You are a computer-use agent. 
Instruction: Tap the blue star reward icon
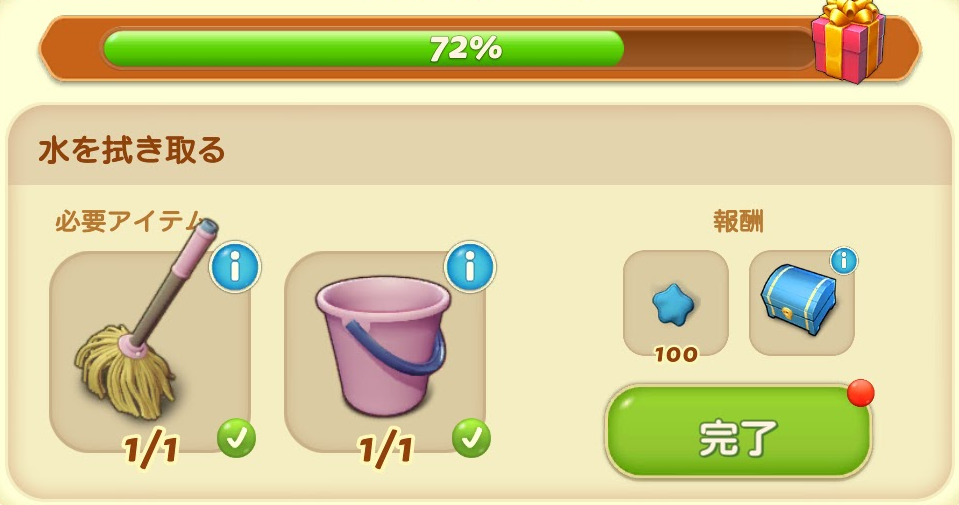pos(675,303)
